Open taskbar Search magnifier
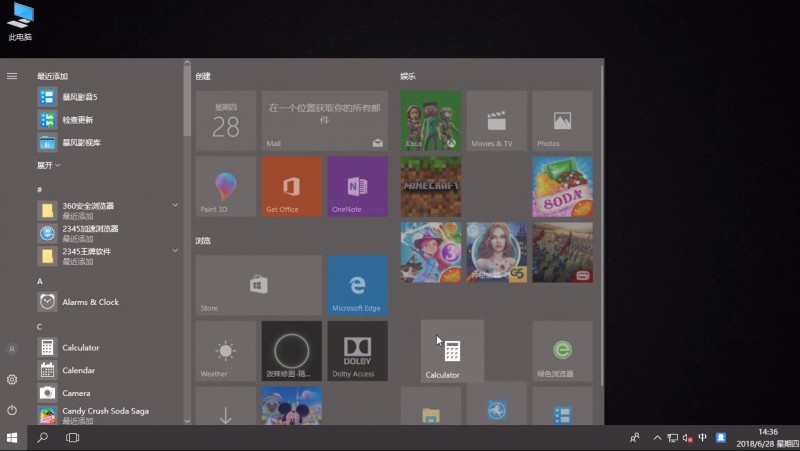The height and width of the screenshot is (451, 800). pos(43,438)
